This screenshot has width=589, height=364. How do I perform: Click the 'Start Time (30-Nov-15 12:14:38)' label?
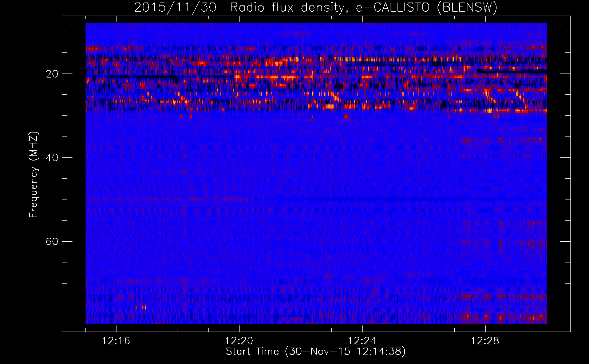point(316,352)
